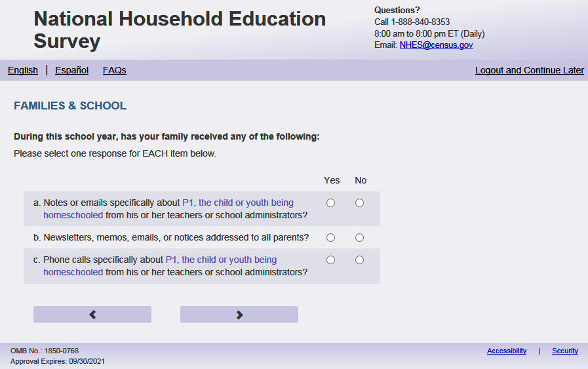588x369 pixels.
Task: Choose Yes for newsletters and memos item
Action: (x=330, y=237)
